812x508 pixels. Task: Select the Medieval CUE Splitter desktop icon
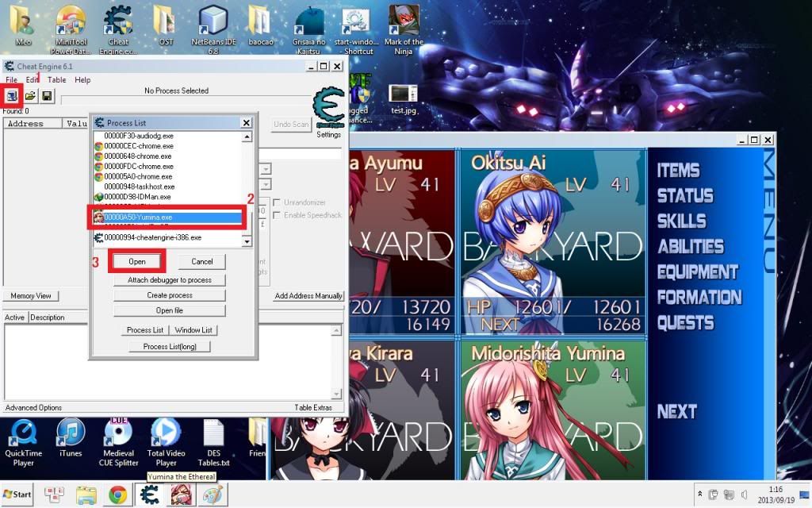tap(118, 443)
